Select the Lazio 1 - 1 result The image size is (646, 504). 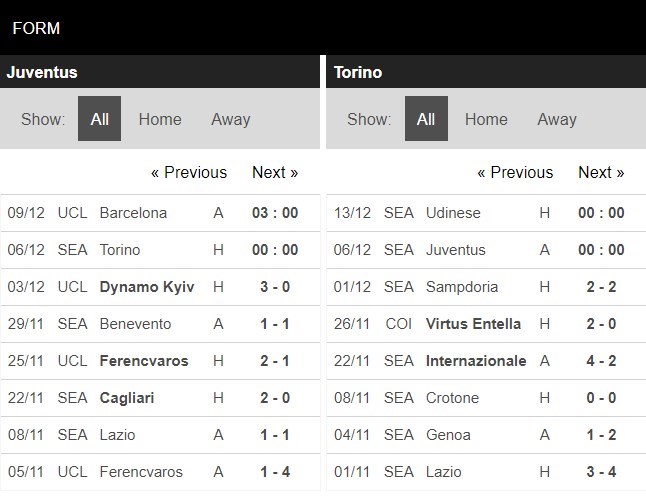point(275,435)
